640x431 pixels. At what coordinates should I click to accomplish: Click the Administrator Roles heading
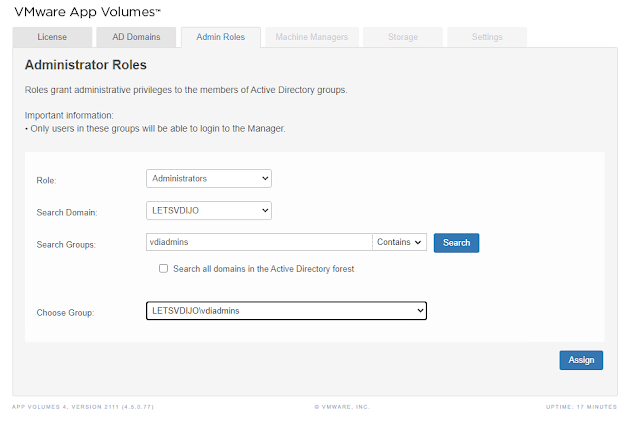pos(86,65)
